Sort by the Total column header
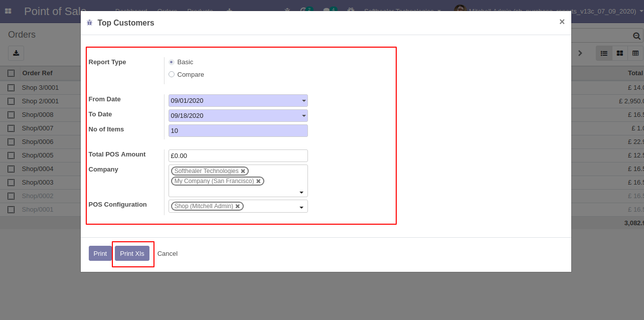The image size is (644, 320). [635, 73]
